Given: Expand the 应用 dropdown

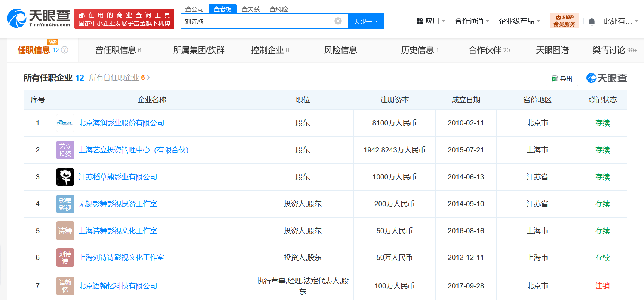Looking at the screenshot, I should (x=444, y=21).
